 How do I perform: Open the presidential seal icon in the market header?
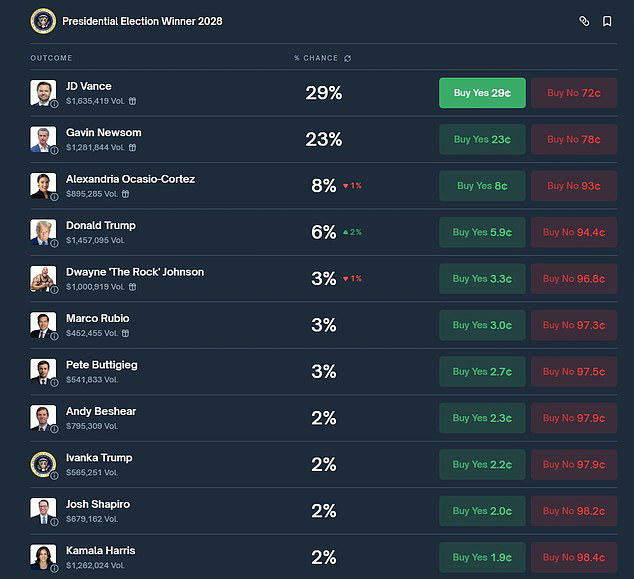43,21
